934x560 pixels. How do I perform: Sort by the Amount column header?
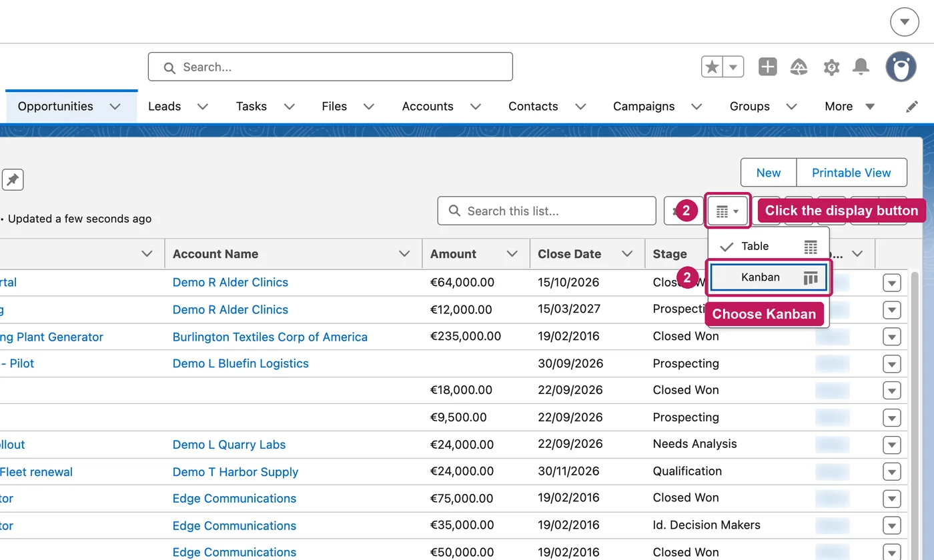pyautogui.click(x=453, y=254)
